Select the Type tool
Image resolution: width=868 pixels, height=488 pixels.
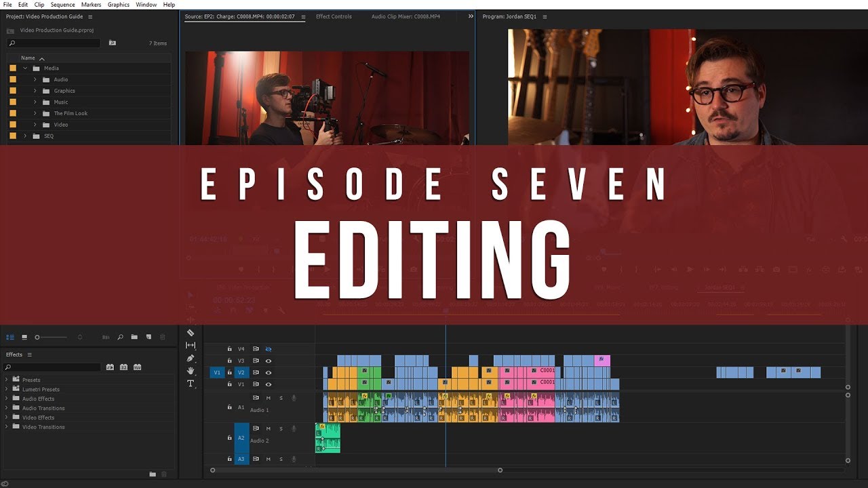pos(191,384)
